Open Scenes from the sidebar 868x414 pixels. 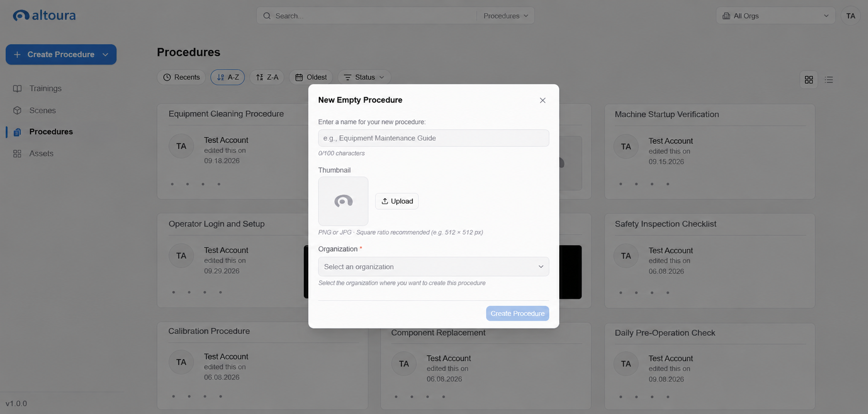[43, 110]
